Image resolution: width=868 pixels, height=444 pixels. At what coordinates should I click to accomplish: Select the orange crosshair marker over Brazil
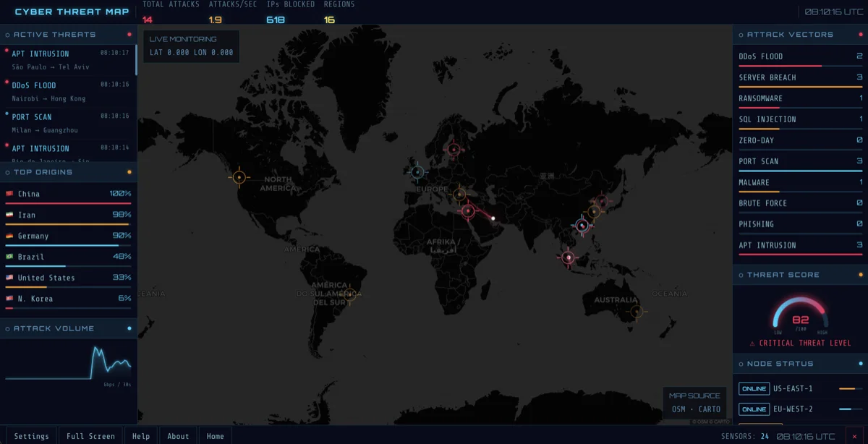349,294
